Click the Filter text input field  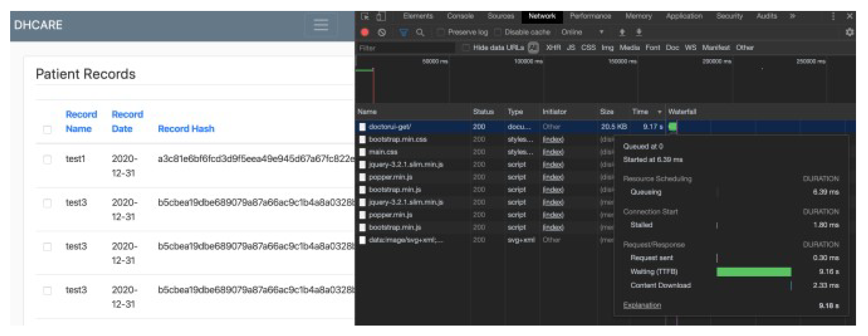(x=406, y=48)
